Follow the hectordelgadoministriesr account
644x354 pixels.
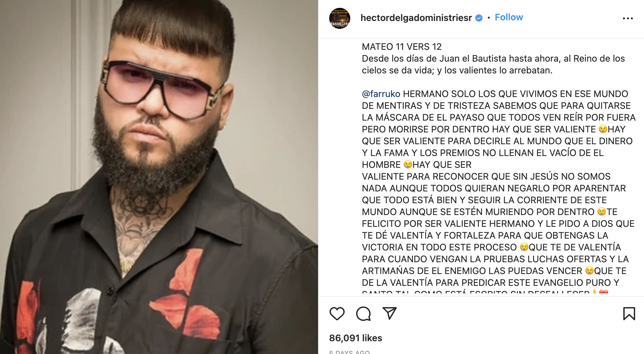[509, 17]
